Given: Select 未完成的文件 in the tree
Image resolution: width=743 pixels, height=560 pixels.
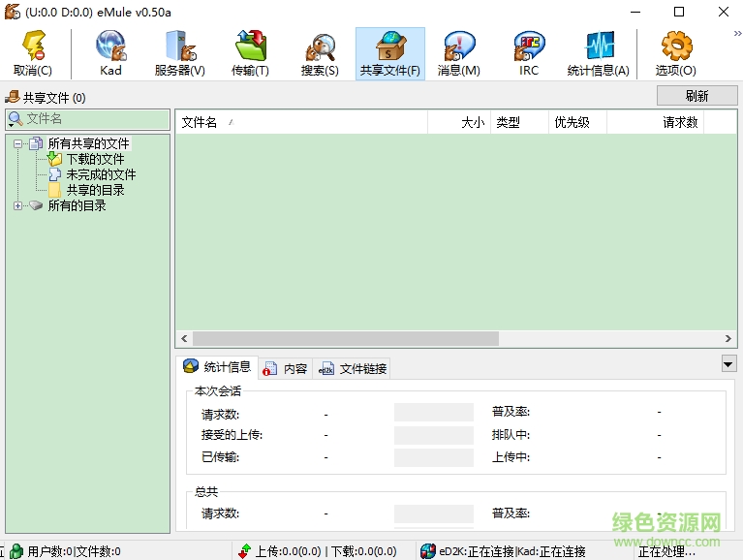Looking at the screenshot, I should pos(101,174).
